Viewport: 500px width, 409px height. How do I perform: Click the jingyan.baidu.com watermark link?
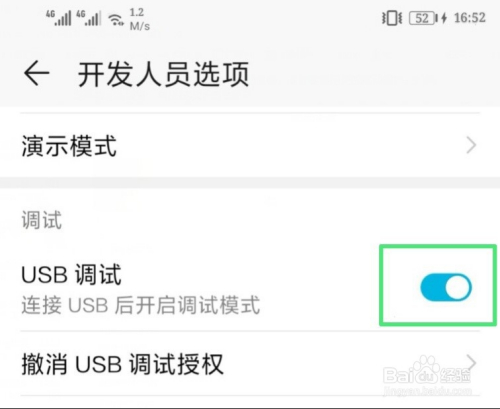pyautogui.click(x=427, y=390)
